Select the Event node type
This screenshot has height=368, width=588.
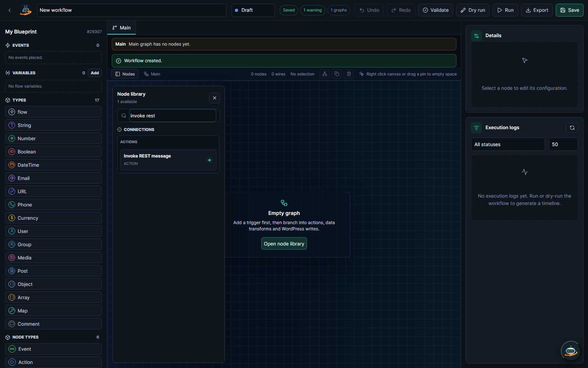coord(53,349)
